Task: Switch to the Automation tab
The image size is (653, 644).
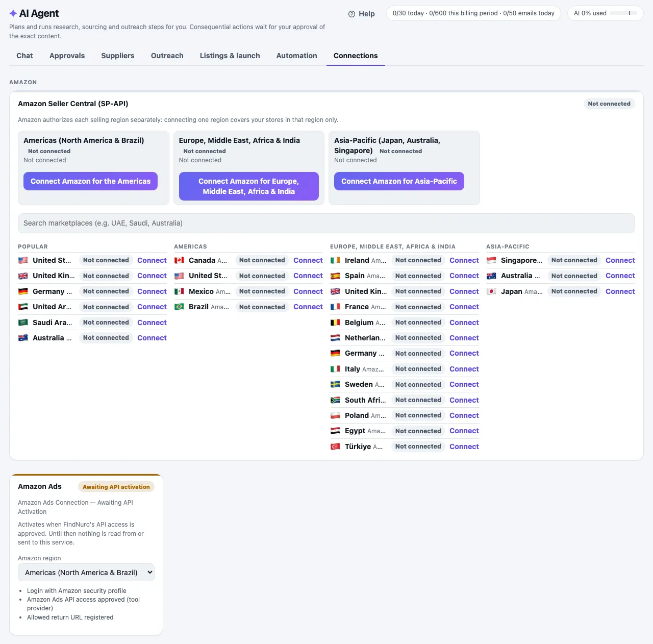Action: click(x=297, y=56)
